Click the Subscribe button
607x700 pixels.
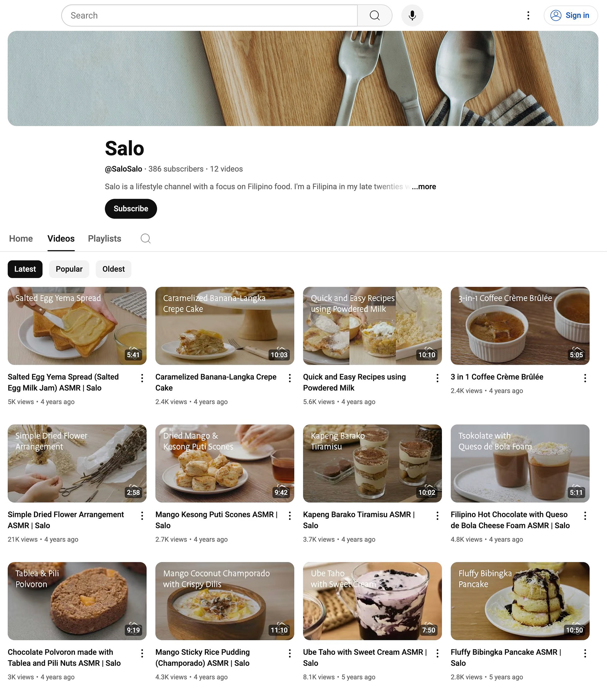pos(131,208)
